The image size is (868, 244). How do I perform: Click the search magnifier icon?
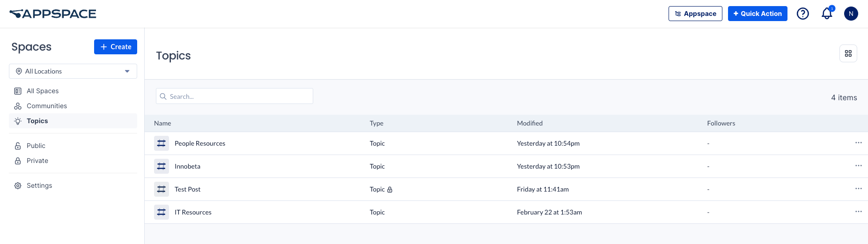pyautogui.click(x=163, y=96)
